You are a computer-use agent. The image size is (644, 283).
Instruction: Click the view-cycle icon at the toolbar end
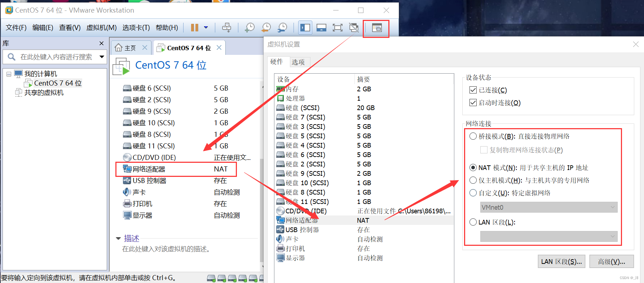pos(376,28)
